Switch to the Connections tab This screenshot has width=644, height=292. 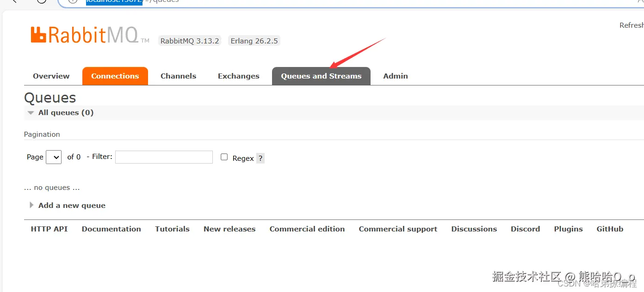point(115,76)
